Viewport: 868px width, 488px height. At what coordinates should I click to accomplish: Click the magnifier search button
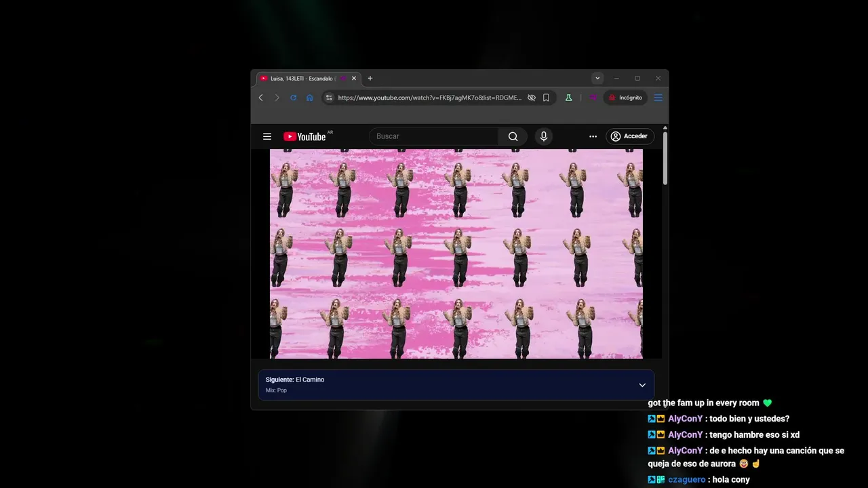point(513,136)
